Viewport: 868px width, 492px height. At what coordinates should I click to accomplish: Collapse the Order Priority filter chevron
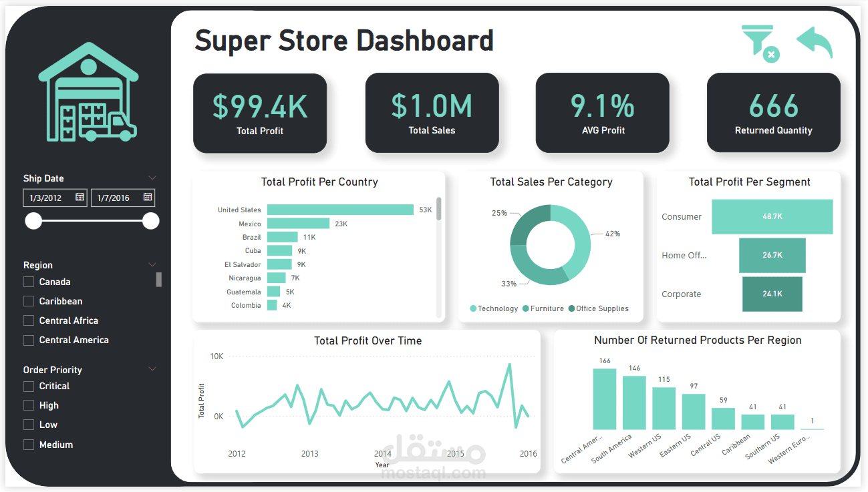(152, 368)
